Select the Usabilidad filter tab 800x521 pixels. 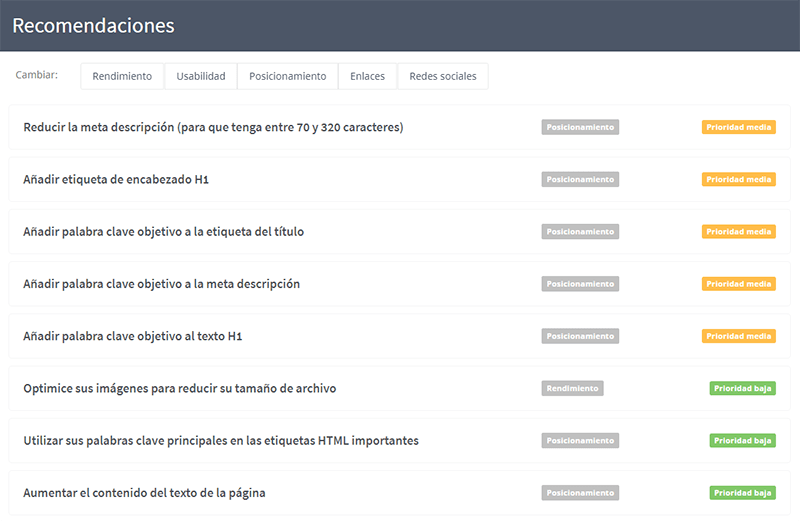[200, 76]
